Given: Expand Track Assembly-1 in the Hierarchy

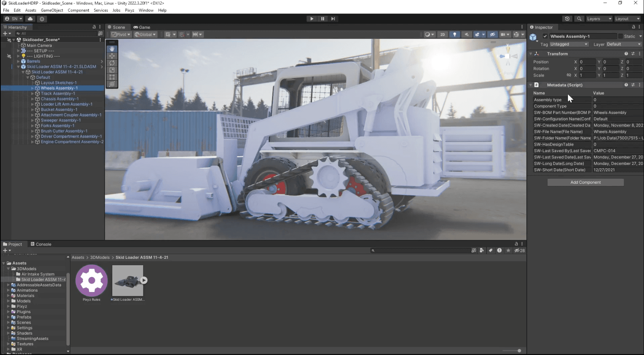Looking at the screenshot, I should tap(33, 93).
